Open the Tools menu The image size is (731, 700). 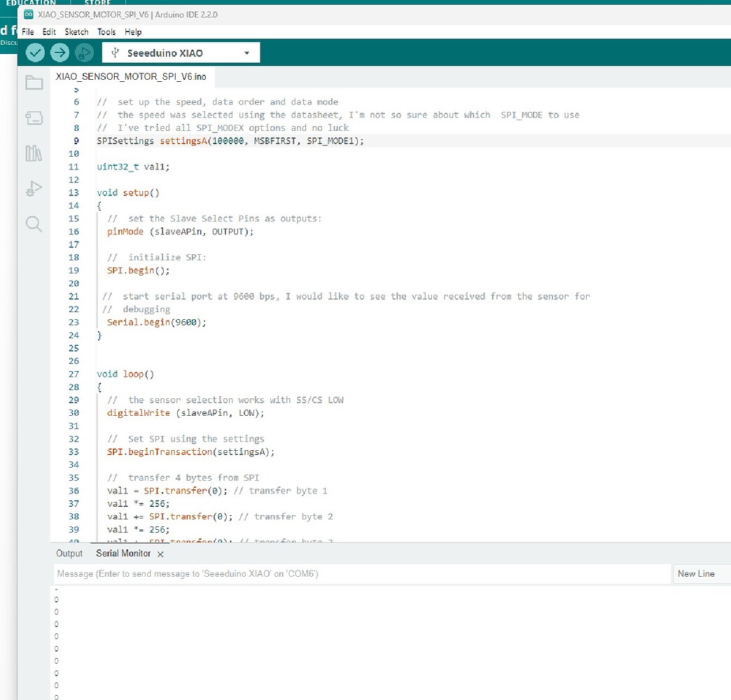click(106, 31)
